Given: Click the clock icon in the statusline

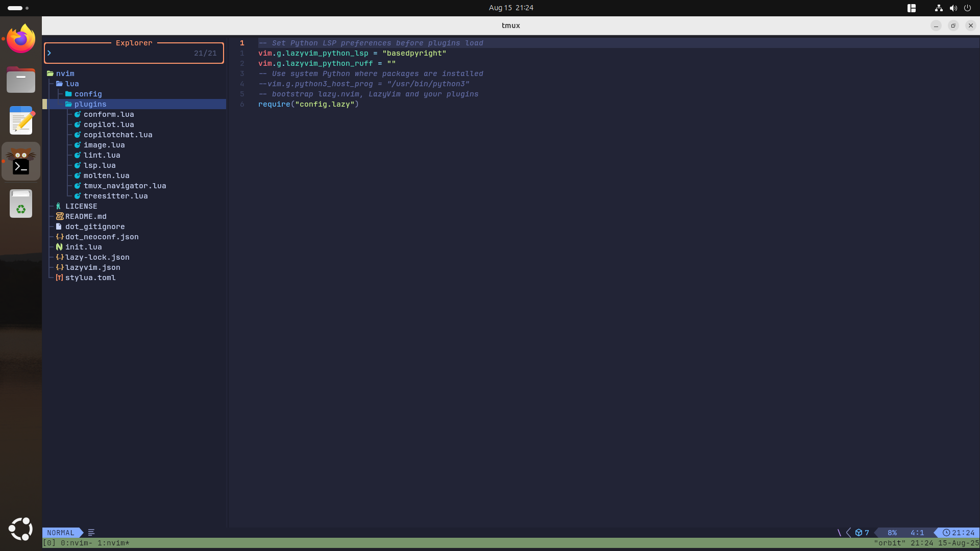Looking at the screenshot, I should 946,533.
